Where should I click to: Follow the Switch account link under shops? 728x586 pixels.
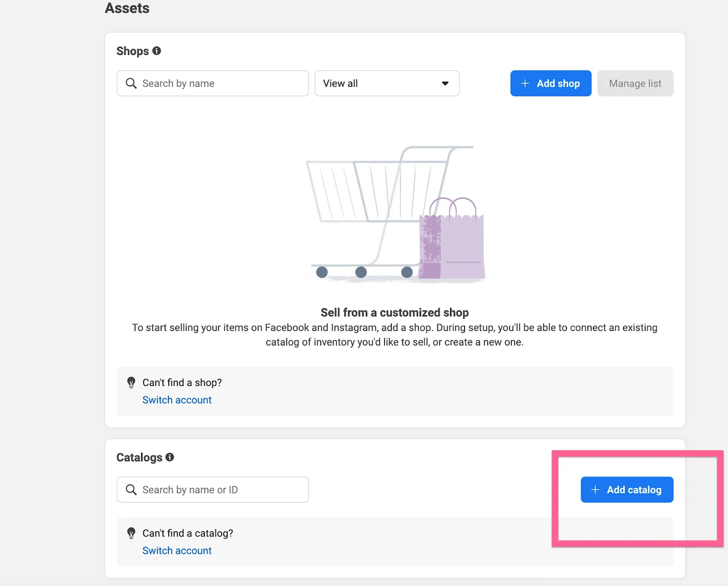177,400
